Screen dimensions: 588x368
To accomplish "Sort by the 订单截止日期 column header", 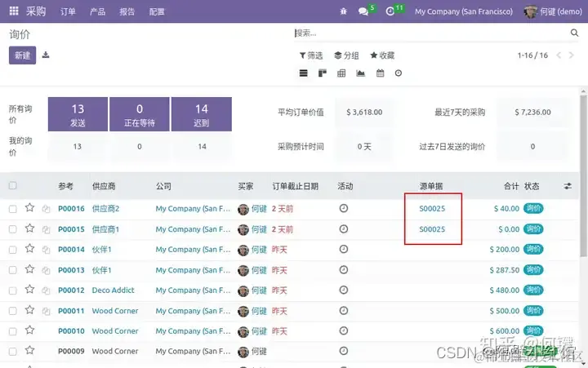I will 295,186.
